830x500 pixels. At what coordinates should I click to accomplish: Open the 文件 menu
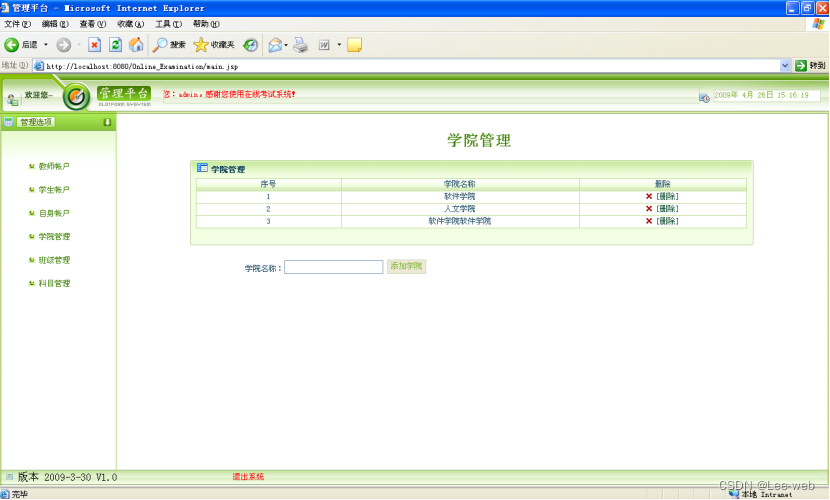pos(17,24)
